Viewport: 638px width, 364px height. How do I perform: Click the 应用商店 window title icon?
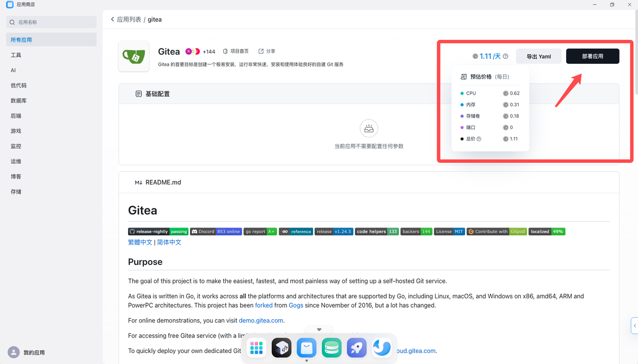click(x=10, y=4)
